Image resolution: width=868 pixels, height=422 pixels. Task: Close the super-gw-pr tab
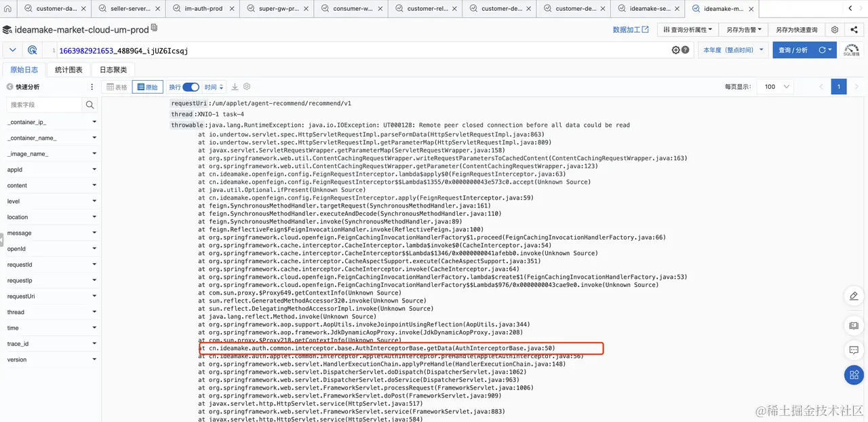point(306,9)
